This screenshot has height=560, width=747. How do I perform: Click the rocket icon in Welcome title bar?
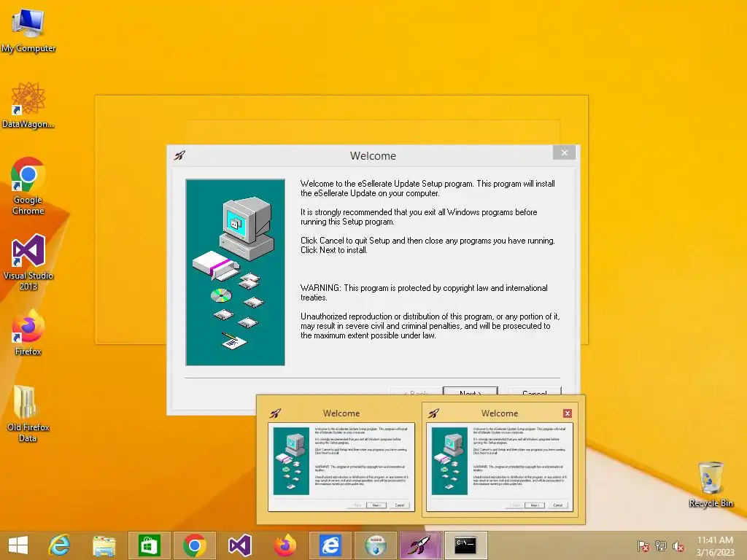point(179,155)
